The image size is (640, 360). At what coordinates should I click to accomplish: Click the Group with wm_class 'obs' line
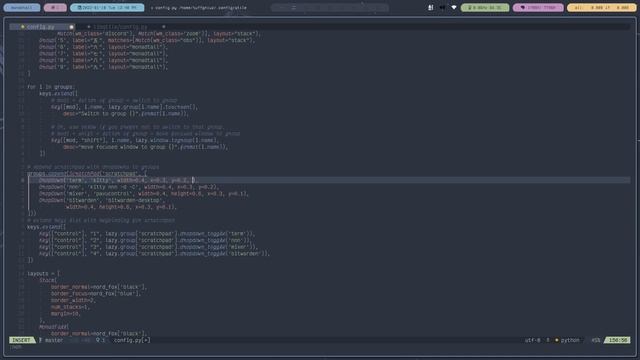pyautogui.click(x=147, y=40)
